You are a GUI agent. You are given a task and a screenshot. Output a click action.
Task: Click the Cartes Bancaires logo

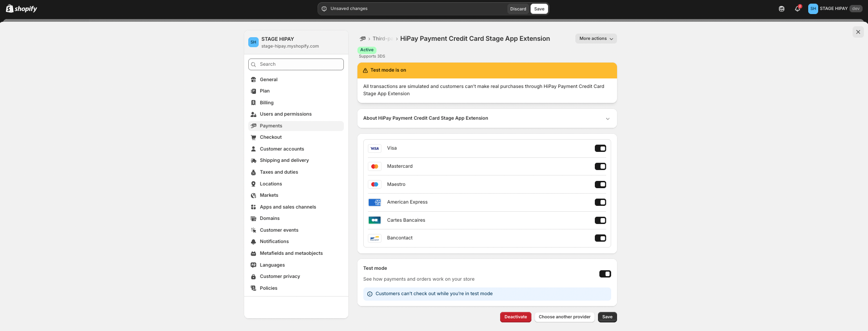(x=375, y=220)
